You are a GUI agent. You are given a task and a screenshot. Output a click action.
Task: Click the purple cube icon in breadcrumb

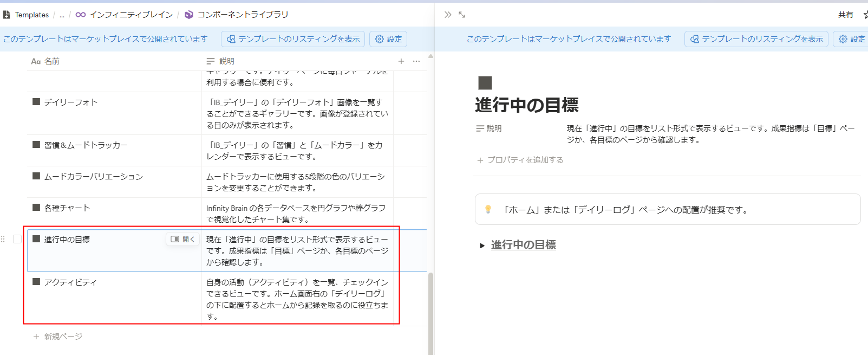188,15
